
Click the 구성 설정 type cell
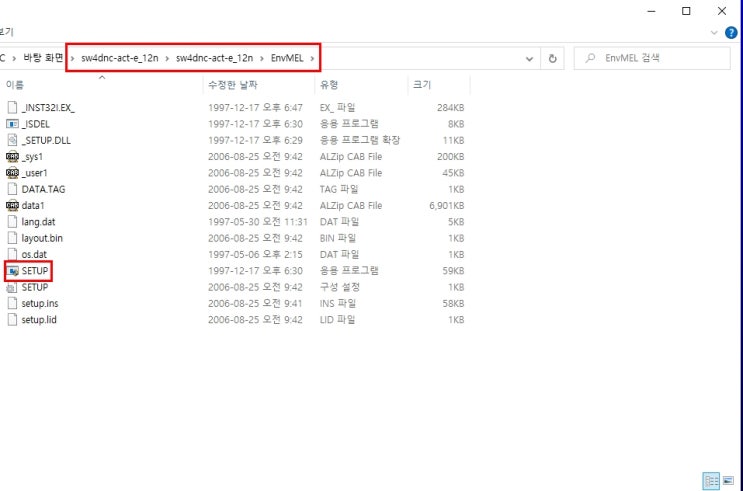[x=340, y=287]
